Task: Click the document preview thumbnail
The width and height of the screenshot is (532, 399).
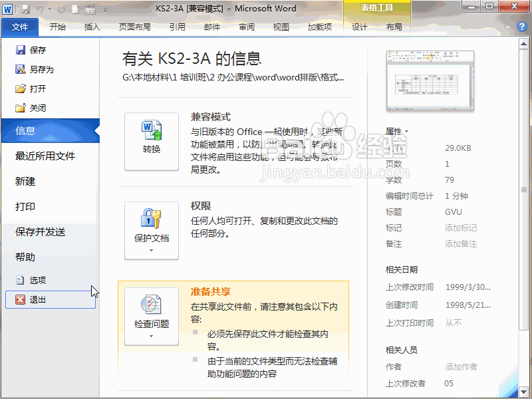Action: (x=430, y=81)
